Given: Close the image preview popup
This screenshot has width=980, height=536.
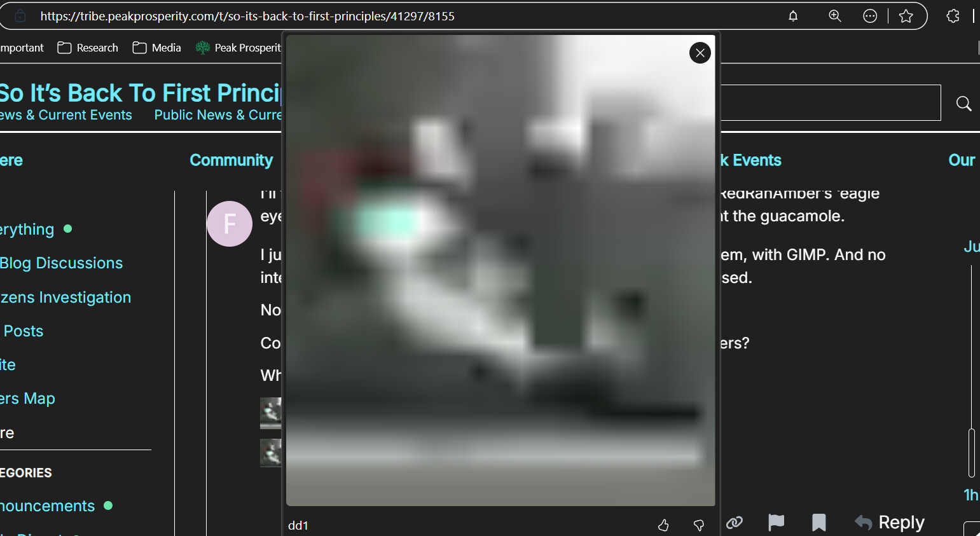Looking at the screenshot, I should pyautogui.click(x=700, y=53).
